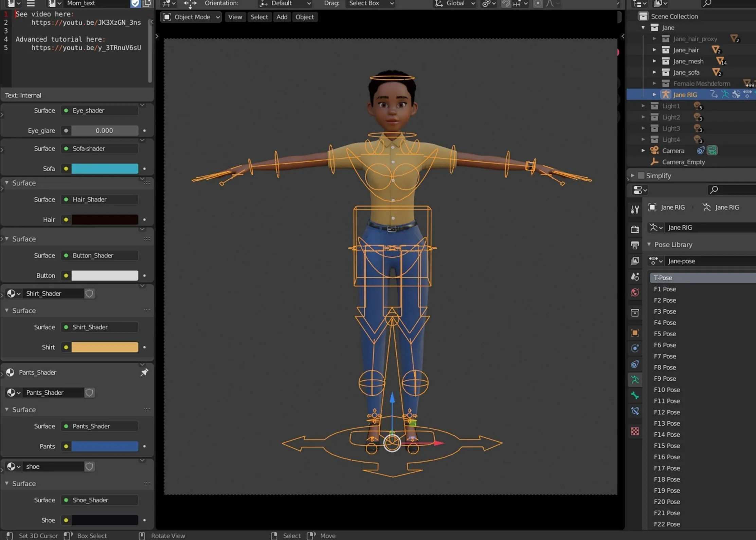756x540 pixels.
Task: Collapse the Pose Library panel
Action: click(x=649, y=244)
